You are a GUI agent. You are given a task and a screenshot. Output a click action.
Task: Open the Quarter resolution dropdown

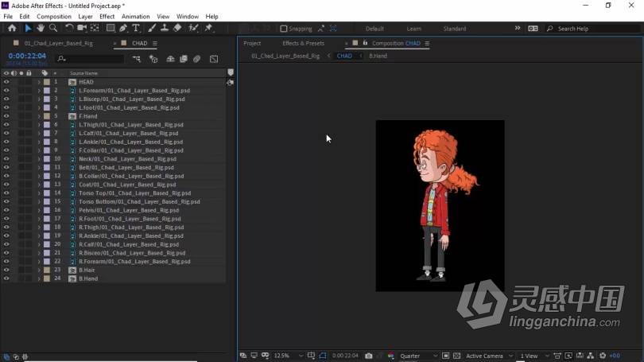pos(418,356)
